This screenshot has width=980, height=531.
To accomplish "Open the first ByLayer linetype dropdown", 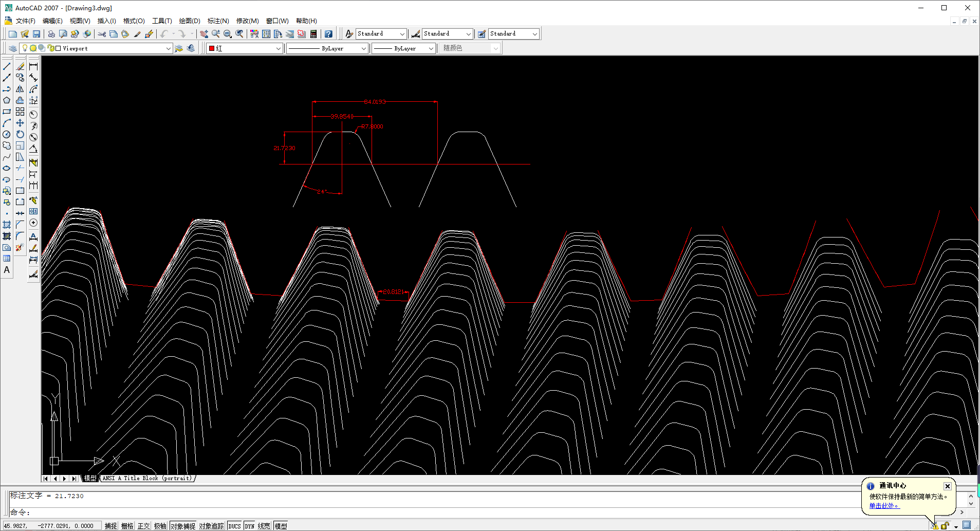I will (x=327, y=48).
